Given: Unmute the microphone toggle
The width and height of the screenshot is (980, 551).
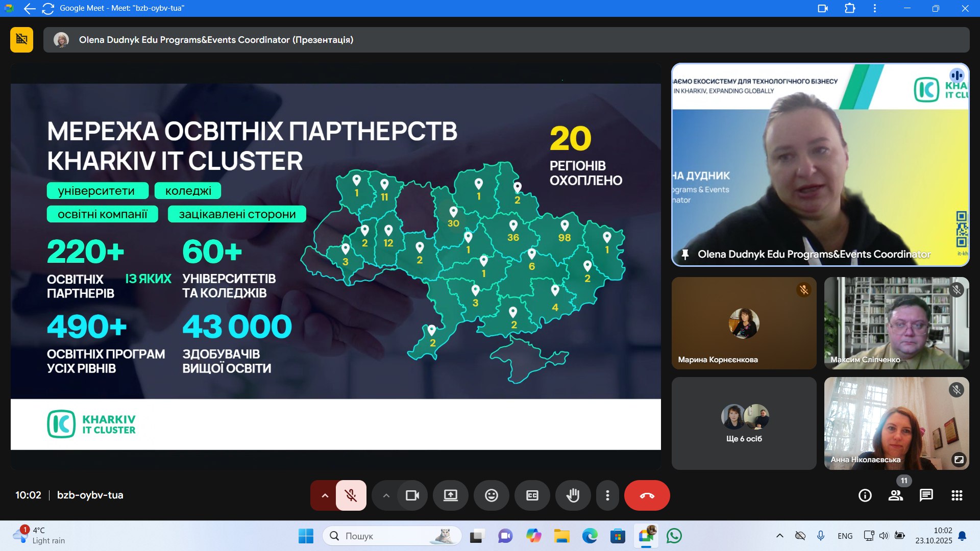Looking at the screenshot, I should [351, 495].
